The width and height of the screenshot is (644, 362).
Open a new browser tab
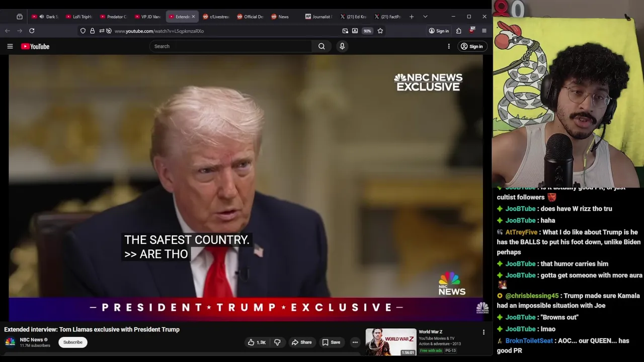(412, 17)
